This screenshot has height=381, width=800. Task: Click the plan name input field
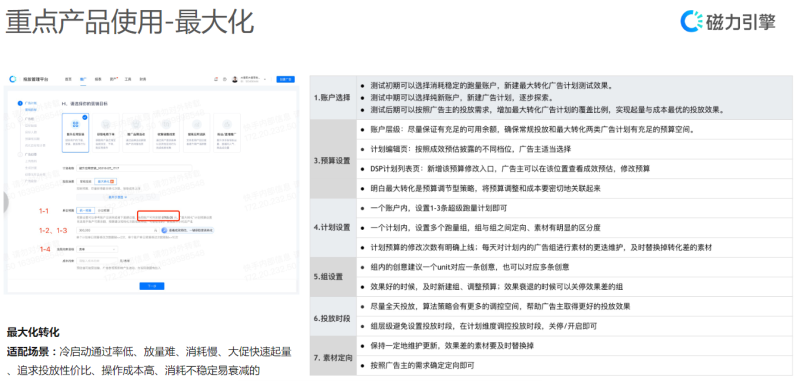tap(134, 167)
